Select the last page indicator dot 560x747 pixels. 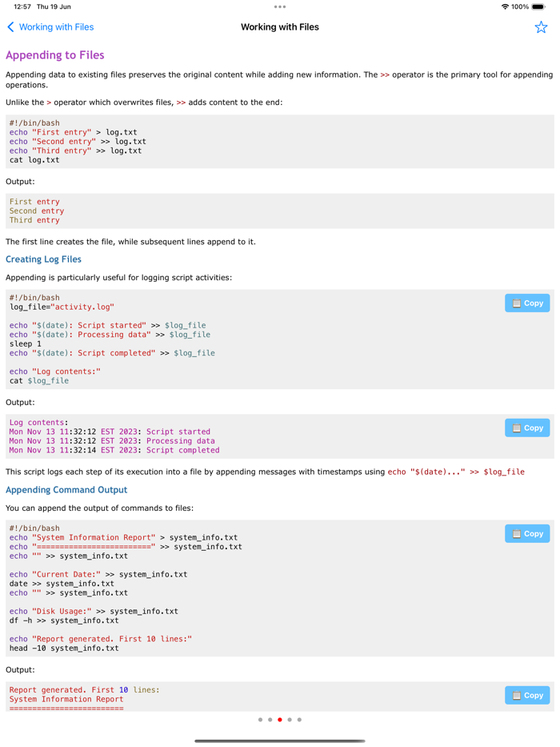(x=298, y=720)
